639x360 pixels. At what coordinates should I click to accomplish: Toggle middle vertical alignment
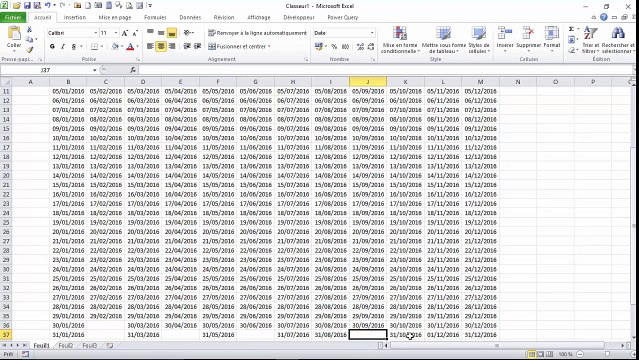pyautogui.click(x=161, y=33)
